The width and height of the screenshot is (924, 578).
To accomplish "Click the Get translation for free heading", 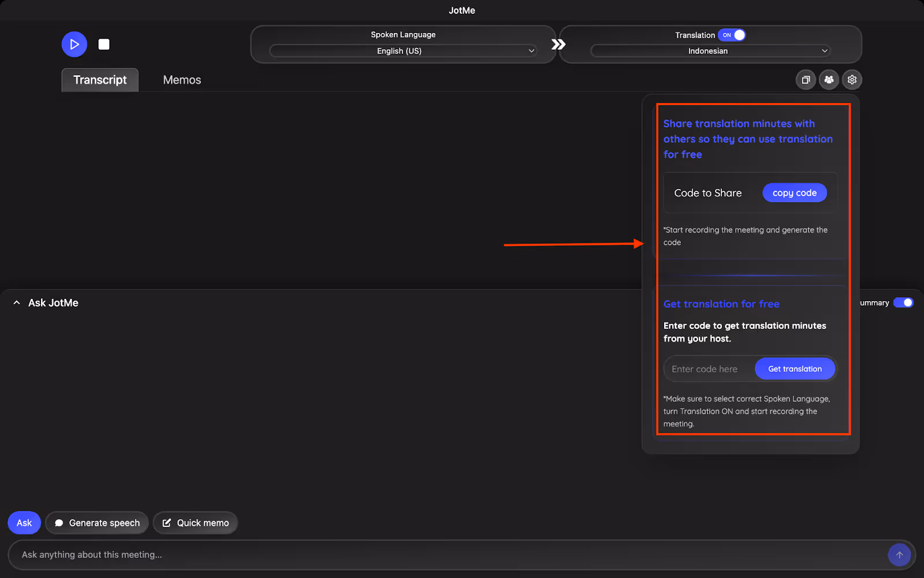I will click(x=721, y=304).
